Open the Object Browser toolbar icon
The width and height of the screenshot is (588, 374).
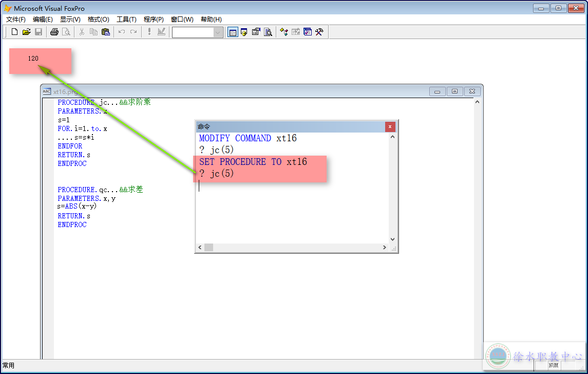(x=296, y=32)
